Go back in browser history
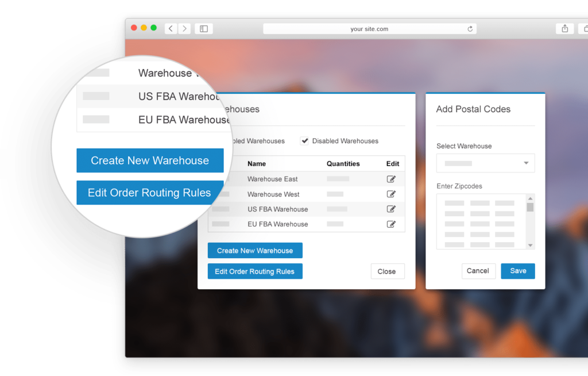Image resolution: width=588 pixels, height=376 pixels. 171,29
